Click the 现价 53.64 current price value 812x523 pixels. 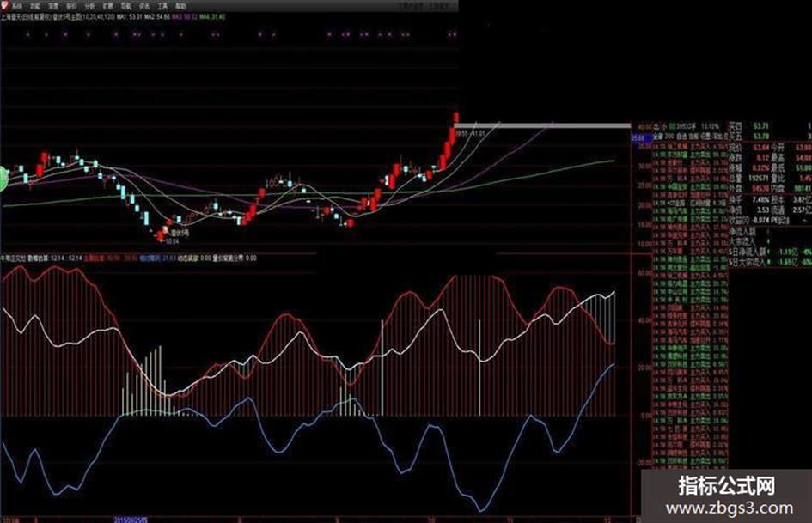point(760,148)
